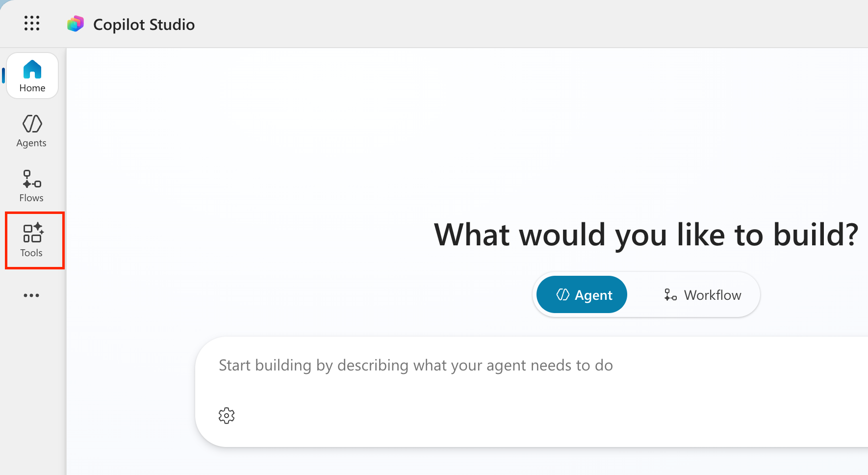The image size is (868, 475).
Task: Expand the more options ellipsis in the sidebar
Action: [x=31, y=295]
